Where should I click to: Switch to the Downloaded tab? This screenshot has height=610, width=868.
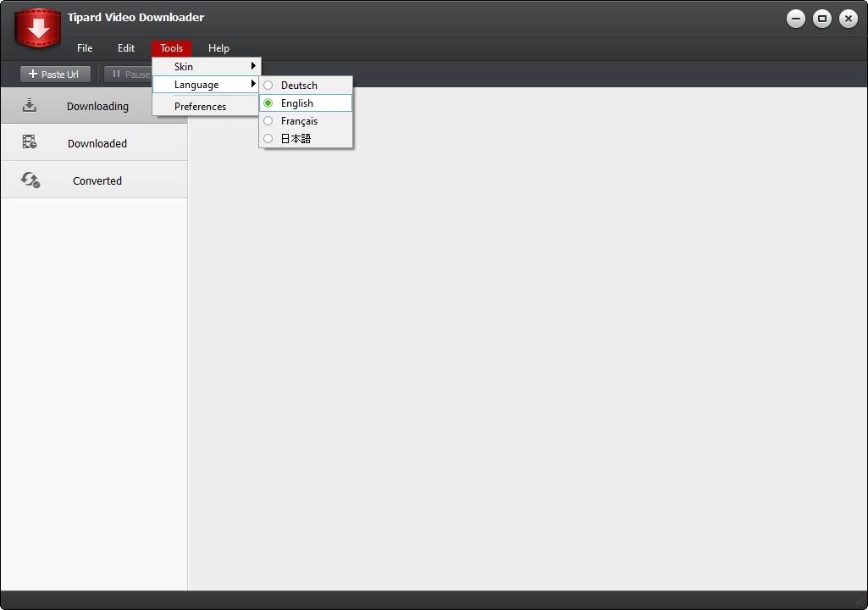(x=94, y=143)
